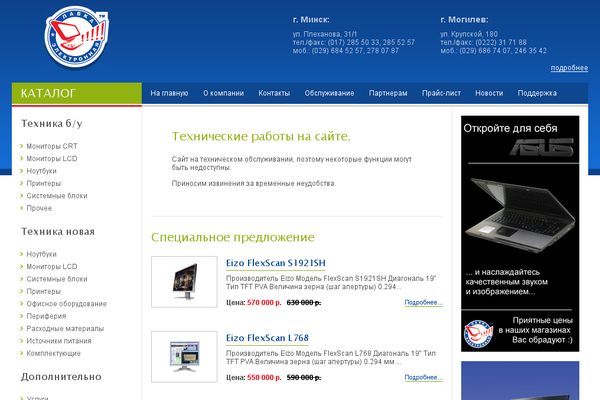Screen dimensions: 600x400
Task: Click price 550 000 р. text
Action: pos(264,377)
